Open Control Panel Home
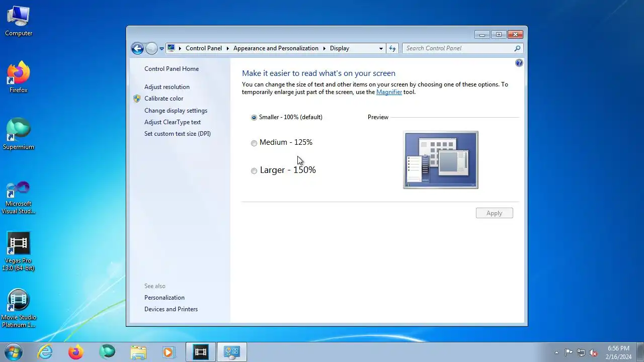The height and width of the screenshot is (362, 644). tap(172, 69)
